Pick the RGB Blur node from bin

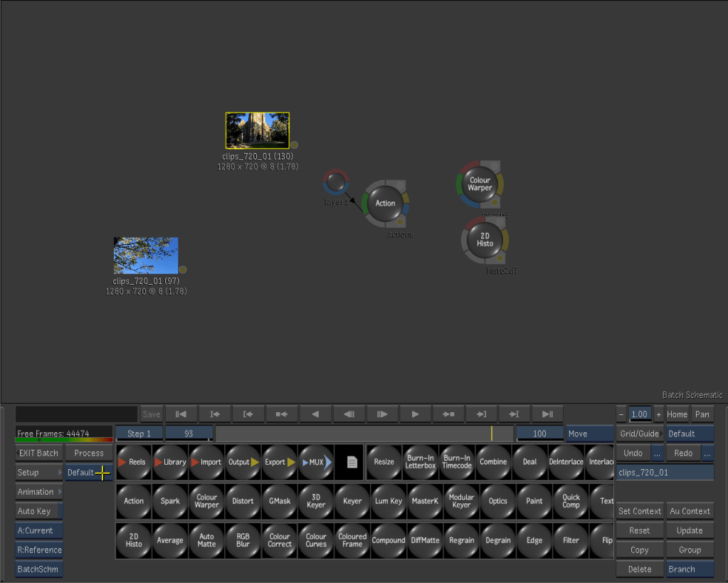coord(243,540)
